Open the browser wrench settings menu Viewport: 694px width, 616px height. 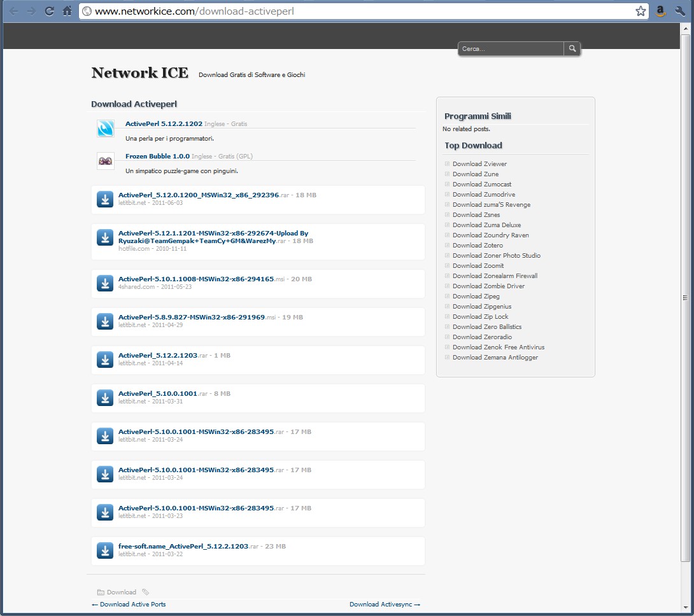[x=680, y=11]
